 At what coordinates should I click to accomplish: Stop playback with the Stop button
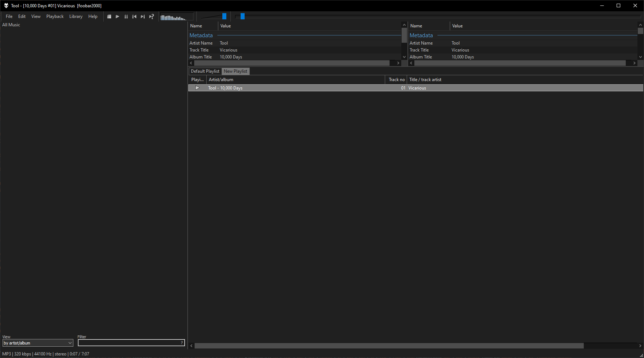click(x=109, y=16)
